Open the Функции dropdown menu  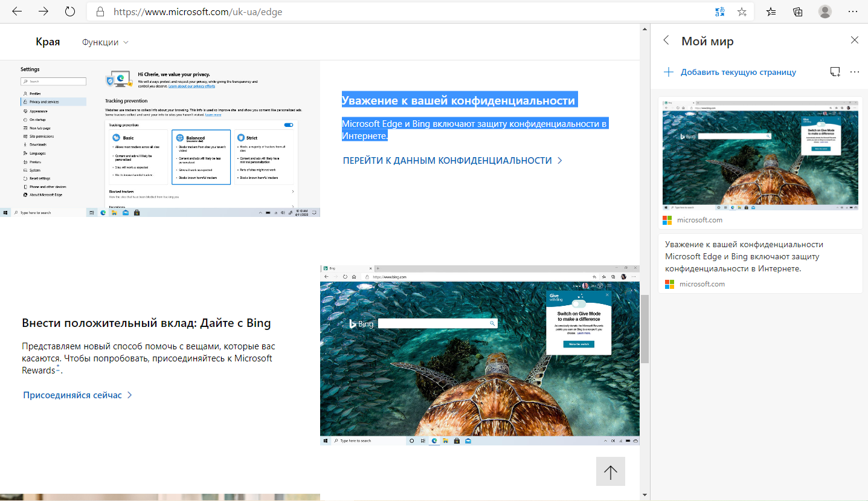point(105,42)
